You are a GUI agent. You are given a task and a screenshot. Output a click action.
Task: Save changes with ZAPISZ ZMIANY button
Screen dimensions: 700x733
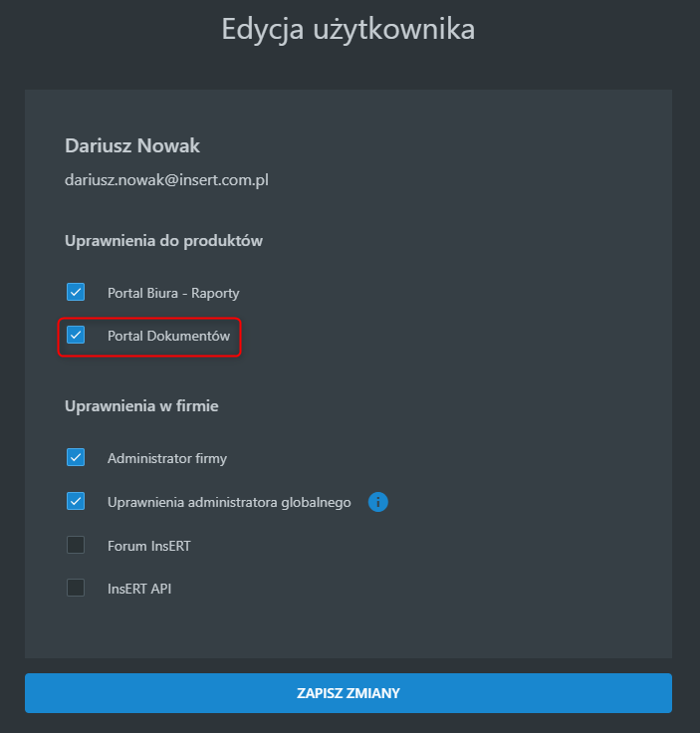(x=349, y=693)
